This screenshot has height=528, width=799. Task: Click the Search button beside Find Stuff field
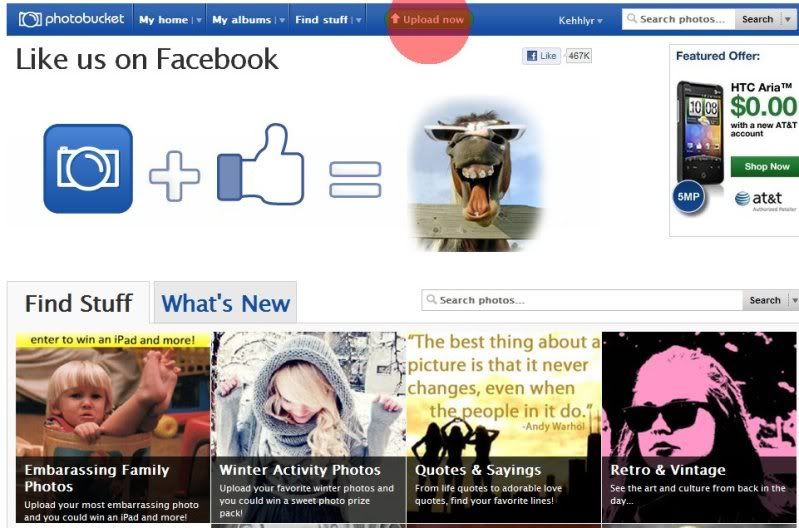765,300
